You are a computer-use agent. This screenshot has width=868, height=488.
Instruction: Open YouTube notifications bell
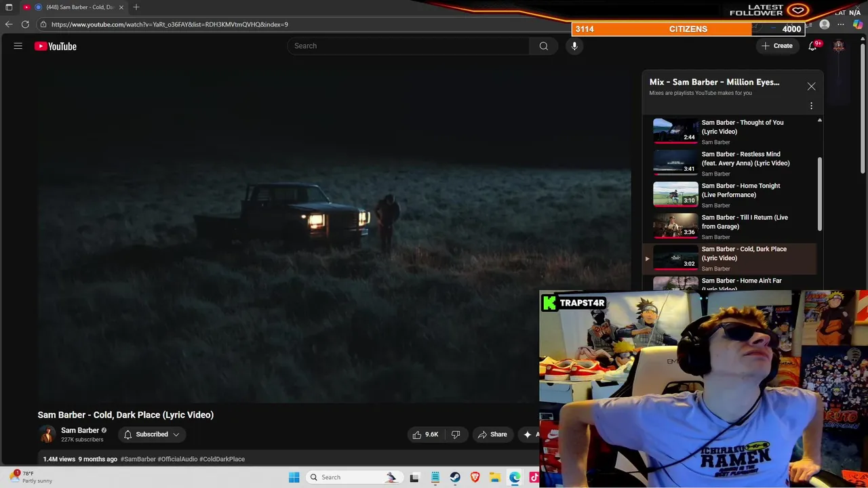(812, 46)
